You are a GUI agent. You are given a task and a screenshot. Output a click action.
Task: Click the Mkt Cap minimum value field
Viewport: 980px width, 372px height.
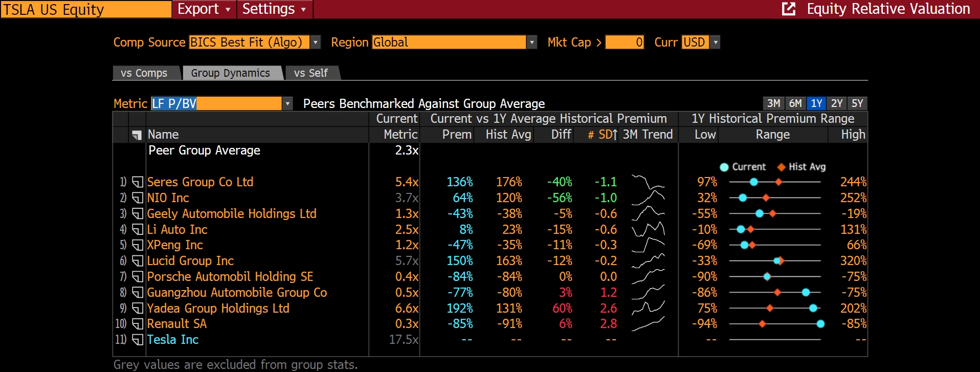point(625,42)
